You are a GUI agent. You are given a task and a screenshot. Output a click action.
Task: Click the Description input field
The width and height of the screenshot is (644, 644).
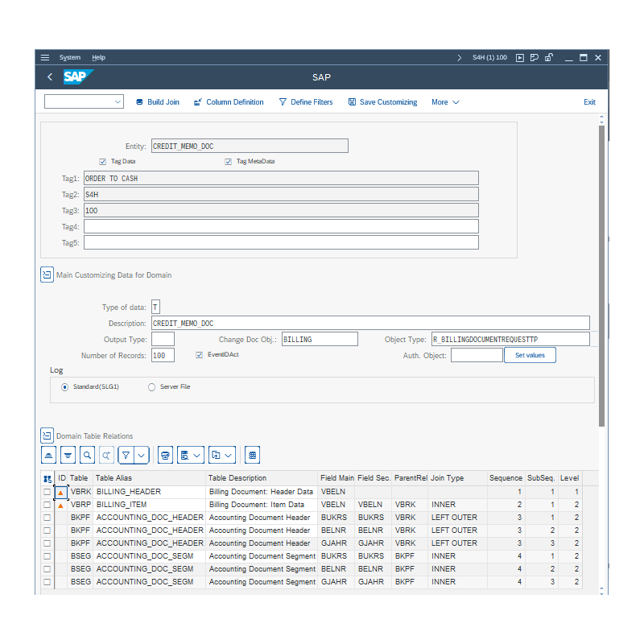point(370,324)
